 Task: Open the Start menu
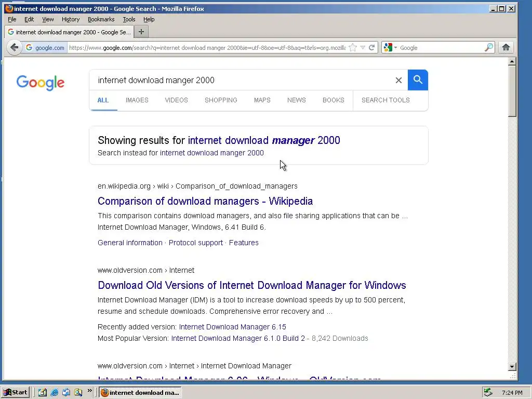coord(15,392)
